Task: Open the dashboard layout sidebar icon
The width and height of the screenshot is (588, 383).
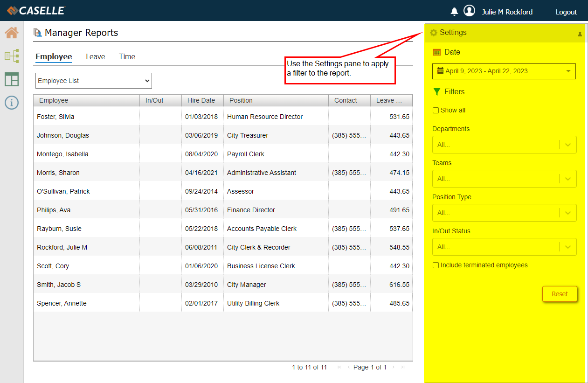Action: pyautogui.click(x=12, y=80)
